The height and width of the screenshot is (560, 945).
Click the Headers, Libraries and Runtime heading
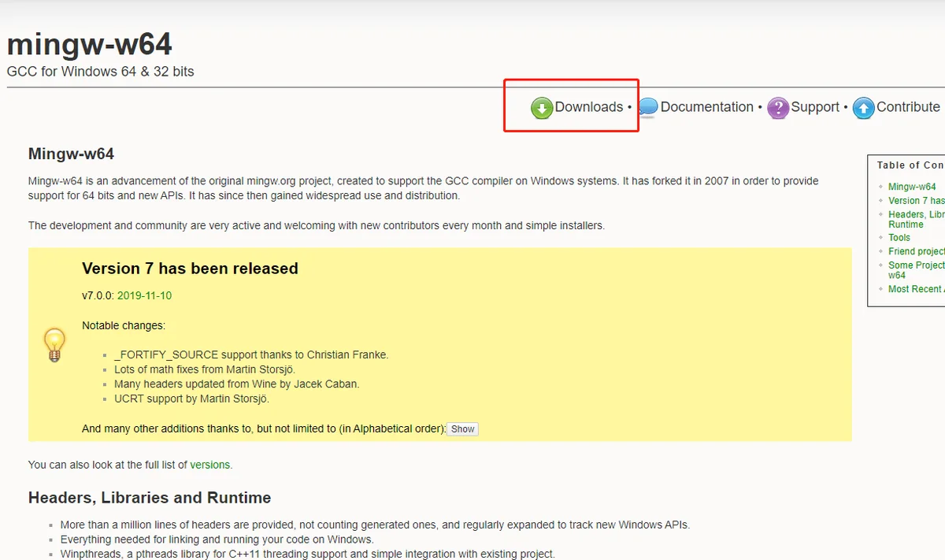[x=150, y=498]
